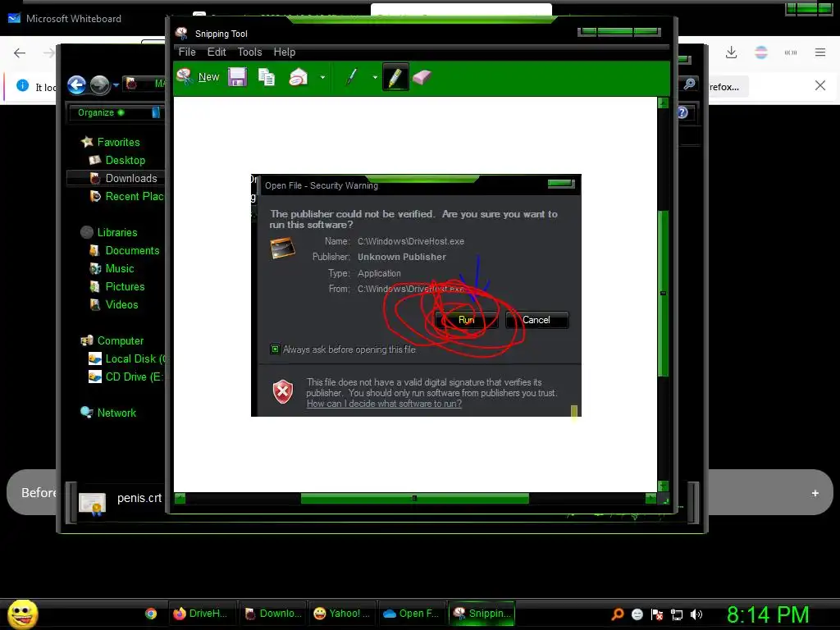
Task: Click the 8:14 PM taskbar clock
Action: [767, 614]
